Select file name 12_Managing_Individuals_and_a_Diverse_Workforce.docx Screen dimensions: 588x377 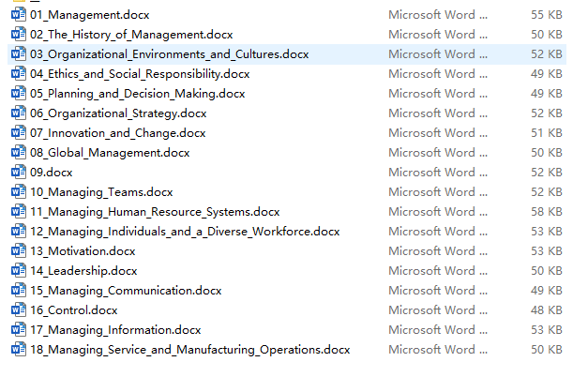[185, 232]
